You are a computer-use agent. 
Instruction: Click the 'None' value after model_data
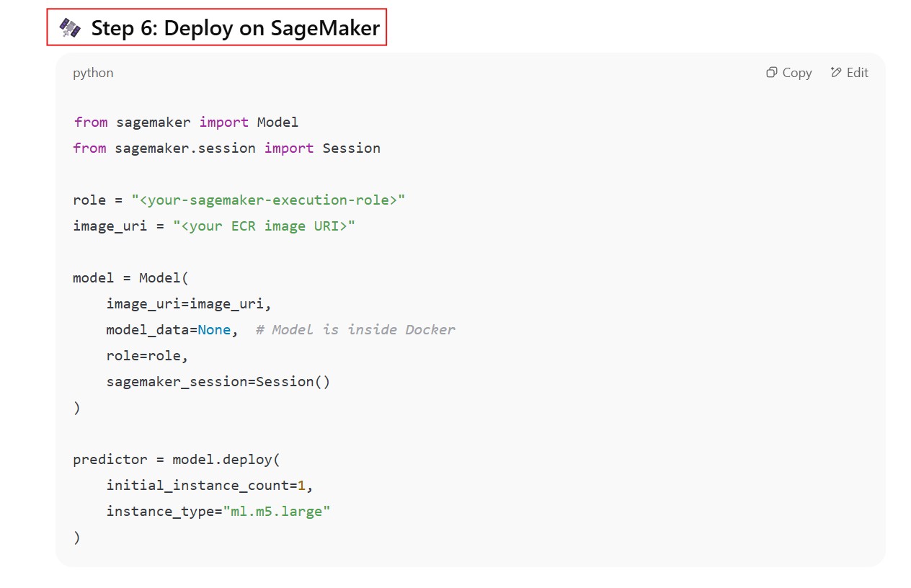tap(214, 329)
